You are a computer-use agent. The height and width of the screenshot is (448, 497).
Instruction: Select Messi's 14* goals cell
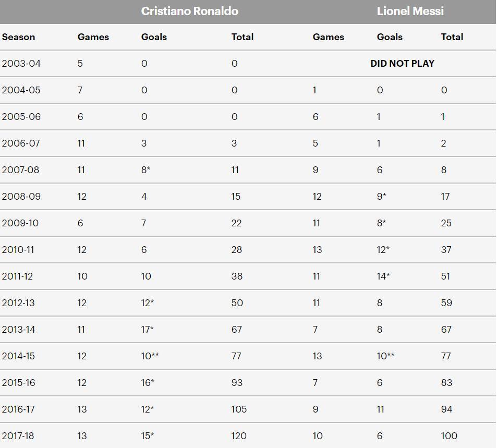(x=383, y=276)
